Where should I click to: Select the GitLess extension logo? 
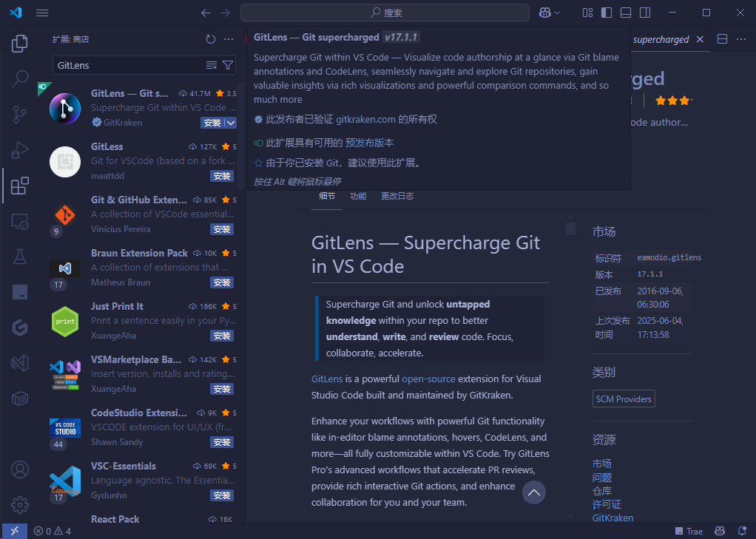(x=65, y=161)
